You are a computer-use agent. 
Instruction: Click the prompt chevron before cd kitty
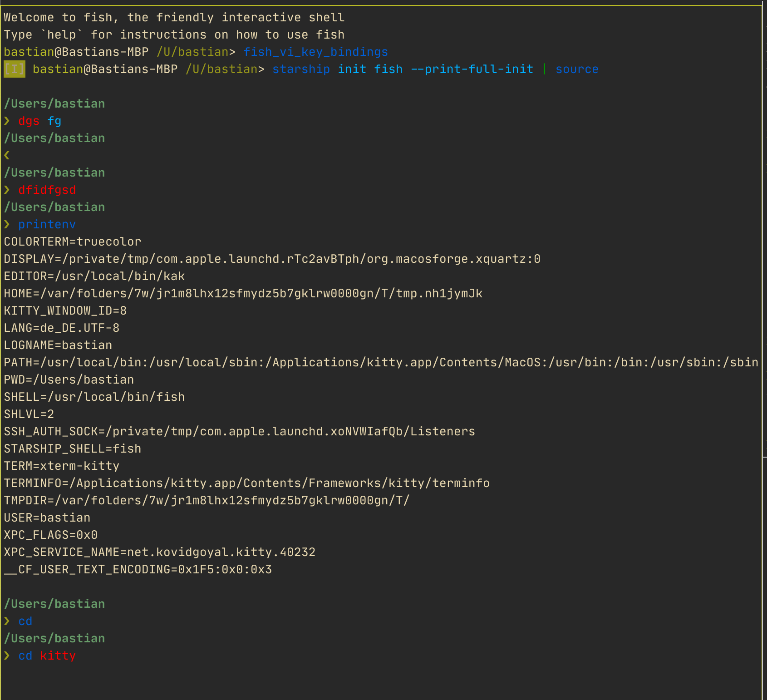pyautogui.click(x=7, y=656)
